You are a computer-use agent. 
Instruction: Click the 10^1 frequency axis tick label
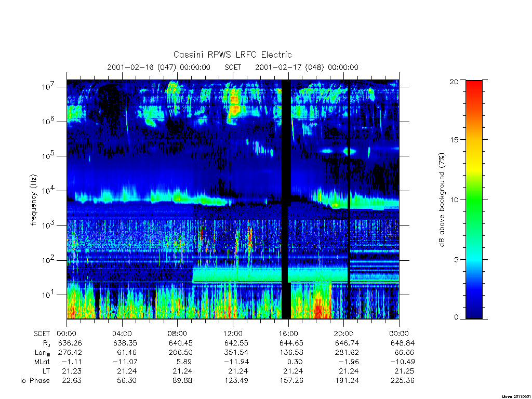[48, 295]
